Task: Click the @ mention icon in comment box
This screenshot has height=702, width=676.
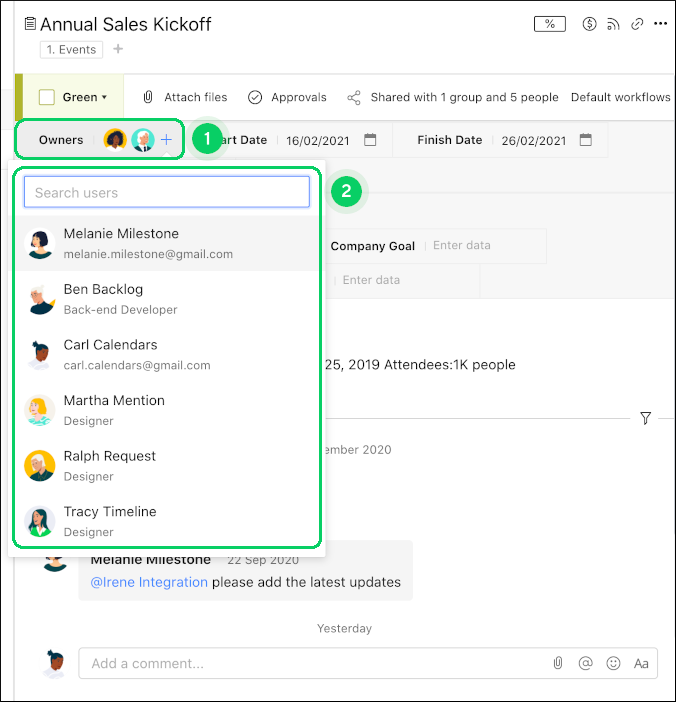Action: point(585,663)
